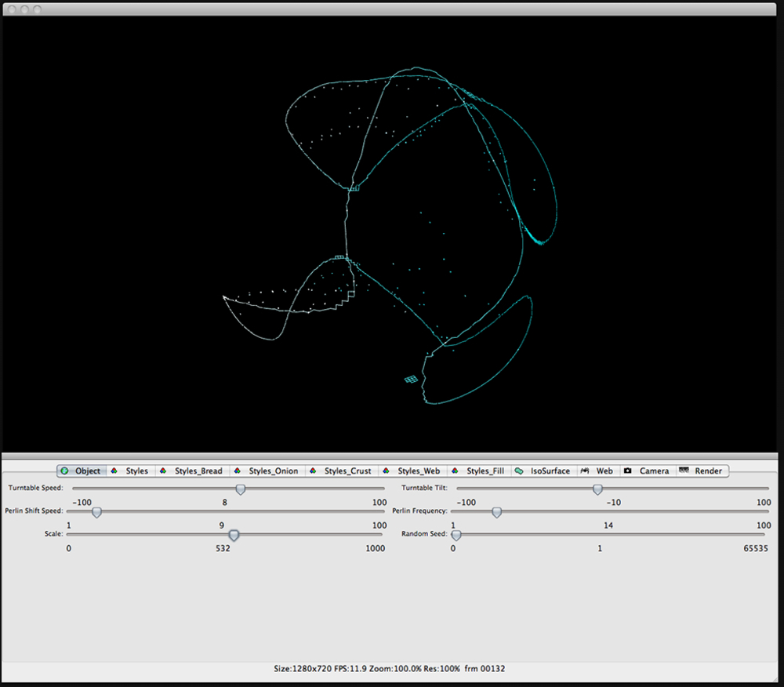Click the Turntable Tilt value -10
The width and height of the screenshot is (784, 687).
point(614,503)
